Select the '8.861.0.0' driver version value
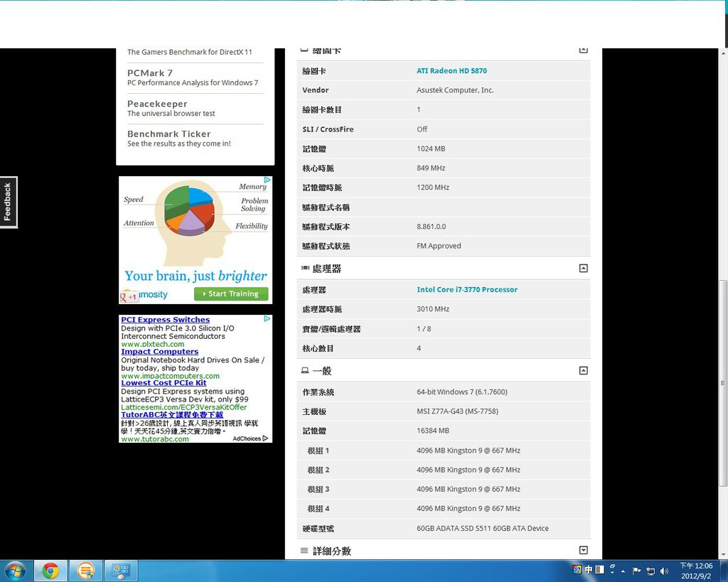Screen dimensions: 728x582 [x=432, y=227]
